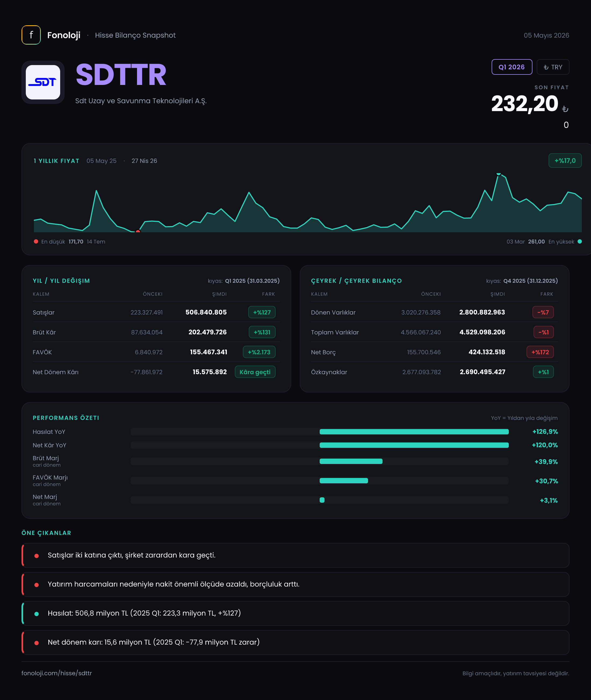
Task: Click the Dönen Varlıklar -%7 badge
Action: click(x=543, y=312)
